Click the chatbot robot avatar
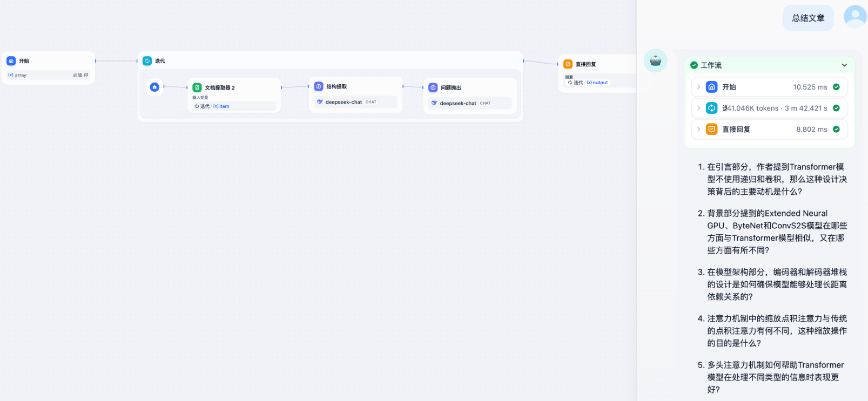This screenshot has height=401, width=868. pyautogui.click(x=655, y=60)
